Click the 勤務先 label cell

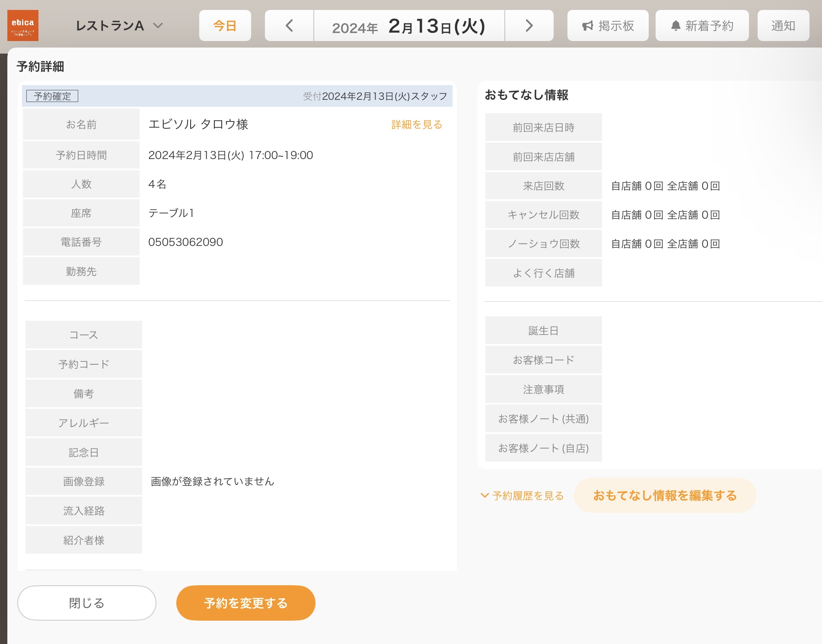pos(81,271)
